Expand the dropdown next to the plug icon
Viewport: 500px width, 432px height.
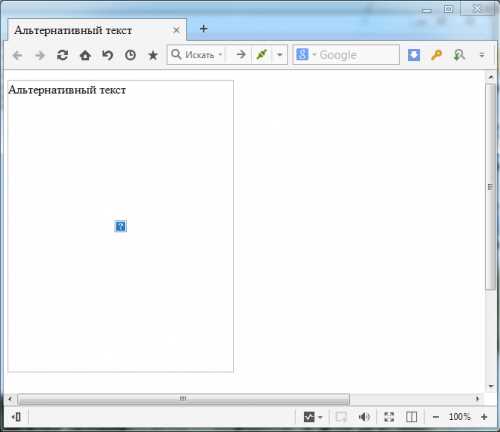280,55
